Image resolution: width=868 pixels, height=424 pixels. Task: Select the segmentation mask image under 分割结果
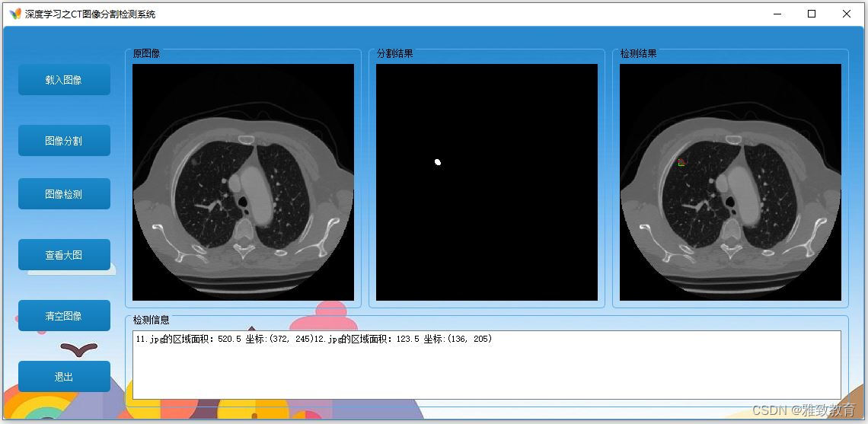pos(487,182)
